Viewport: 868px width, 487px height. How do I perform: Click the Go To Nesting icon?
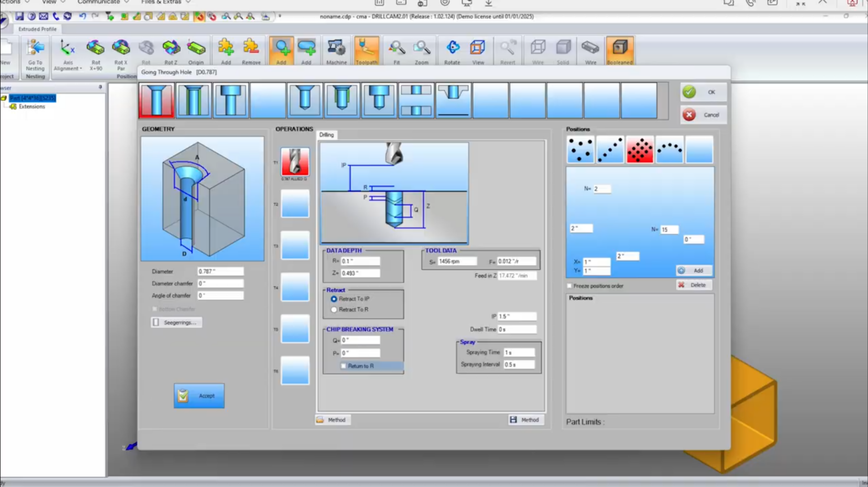coord(35,54)
